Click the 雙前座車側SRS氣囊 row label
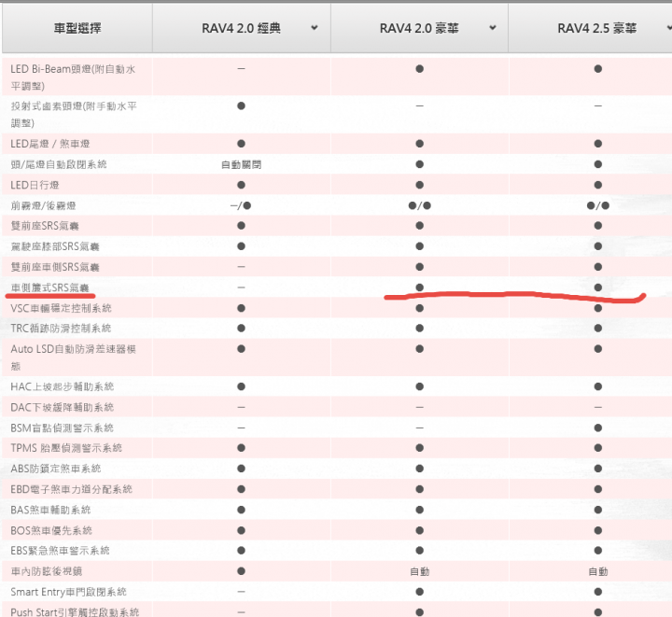The image size is (672, 617). click(55, 267)
